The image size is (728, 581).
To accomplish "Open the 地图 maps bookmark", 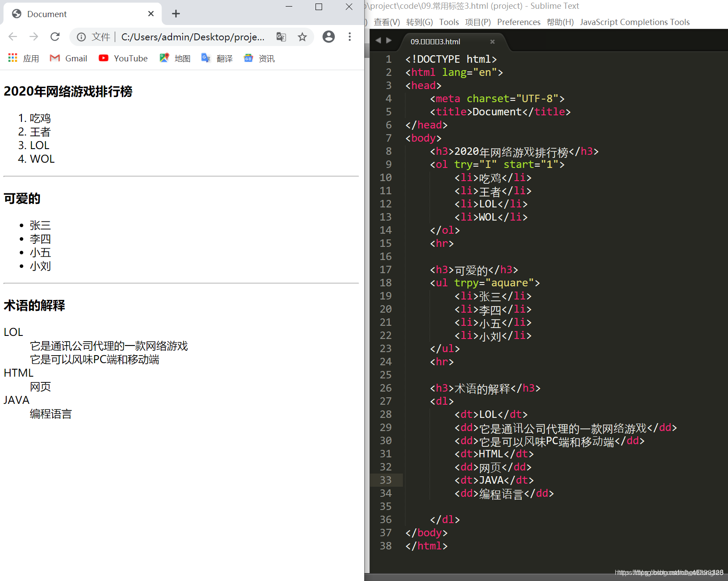I will point(175,58).
